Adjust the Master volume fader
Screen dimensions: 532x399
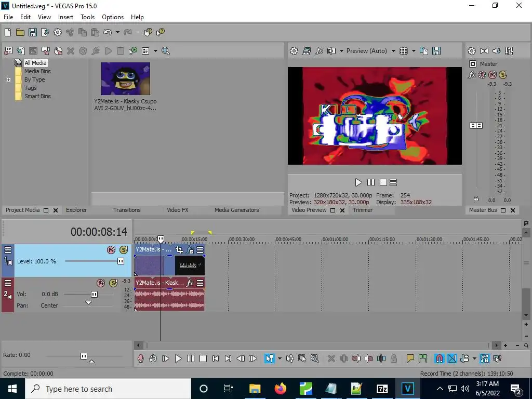pyautogui.click(x=476, y=126)
